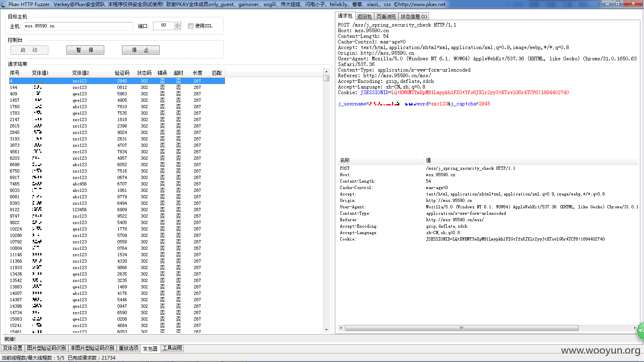The image size is (644, 362).
Task: Sort by the 验证码 column header
Action: 122,73
